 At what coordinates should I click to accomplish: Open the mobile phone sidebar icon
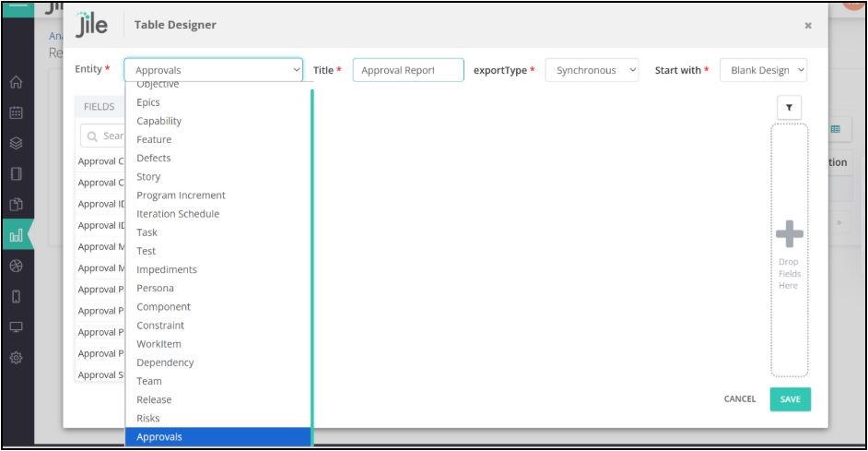pos(16,296)
